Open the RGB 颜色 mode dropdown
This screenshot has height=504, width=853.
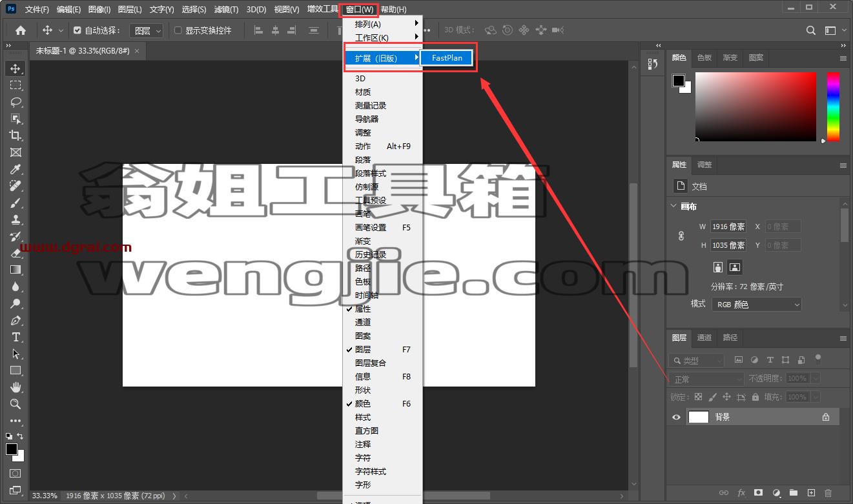(757, 305)
